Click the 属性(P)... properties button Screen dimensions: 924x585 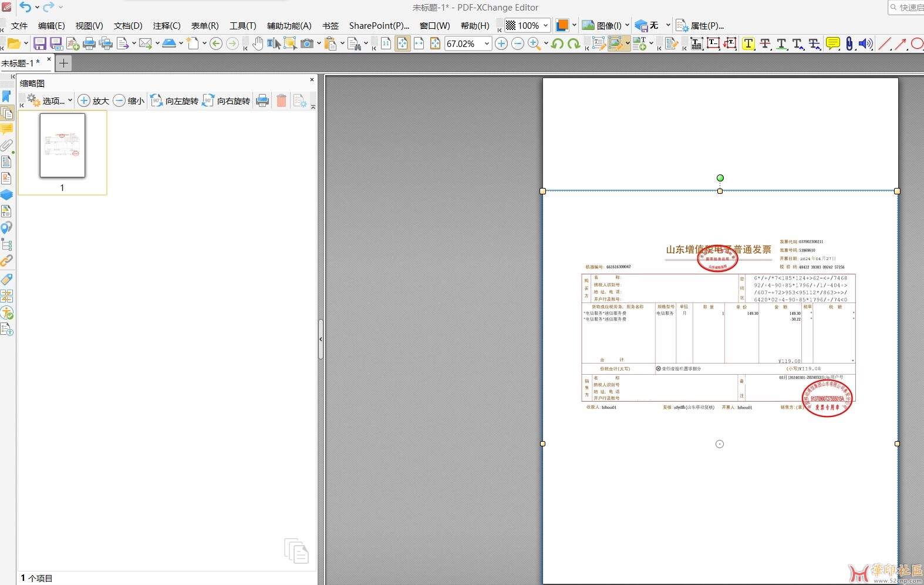tap(700, 25)
